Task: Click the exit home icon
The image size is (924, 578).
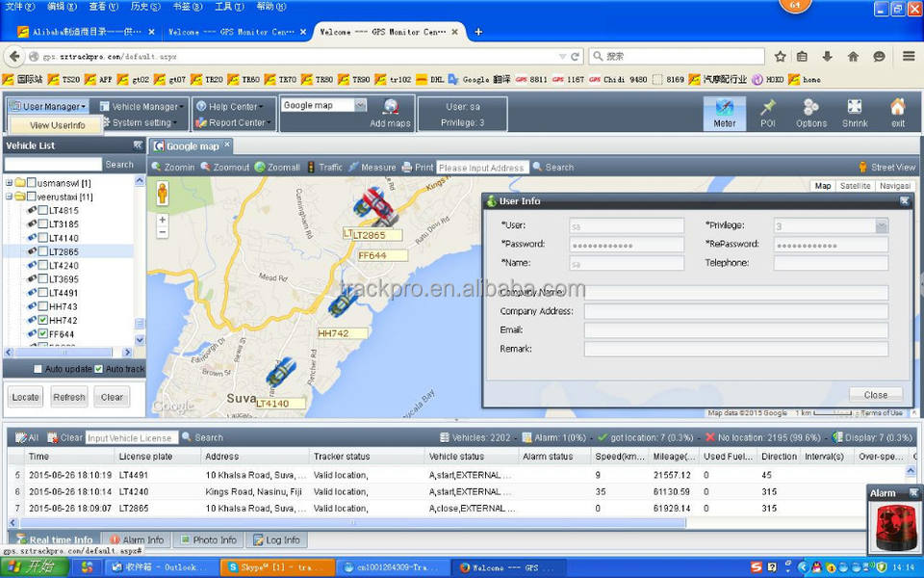Action: (897, 108)
